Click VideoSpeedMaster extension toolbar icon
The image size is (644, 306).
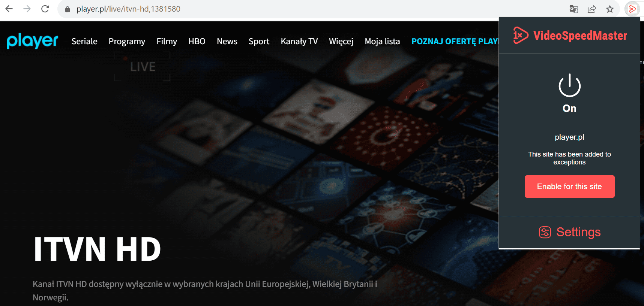[632, 9]
